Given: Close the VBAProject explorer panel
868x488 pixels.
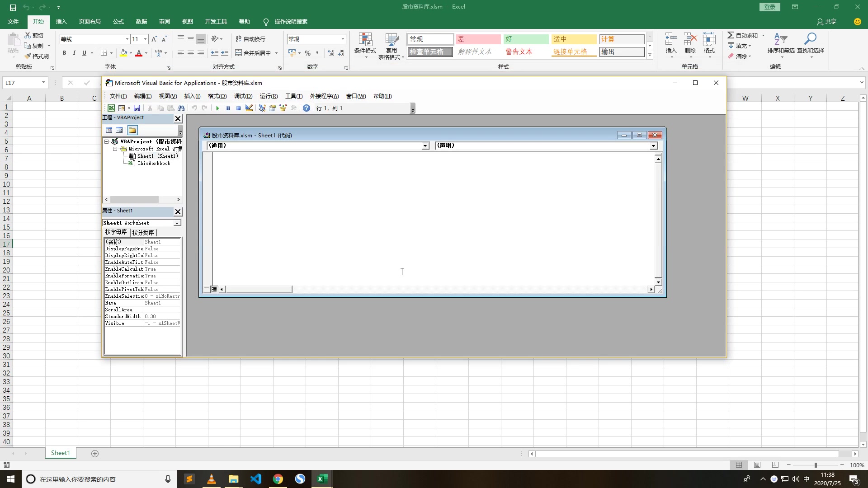Looking at the screenshot, I should [x=178, y=118].
